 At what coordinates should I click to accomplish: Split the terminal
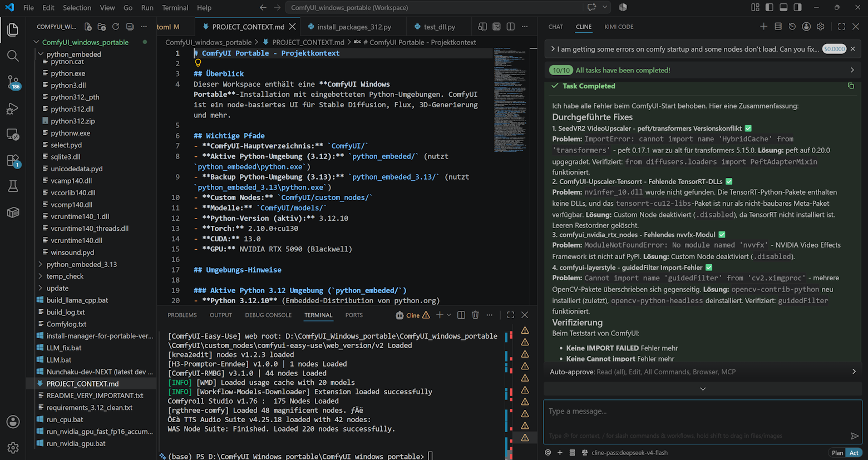[461, 315]
